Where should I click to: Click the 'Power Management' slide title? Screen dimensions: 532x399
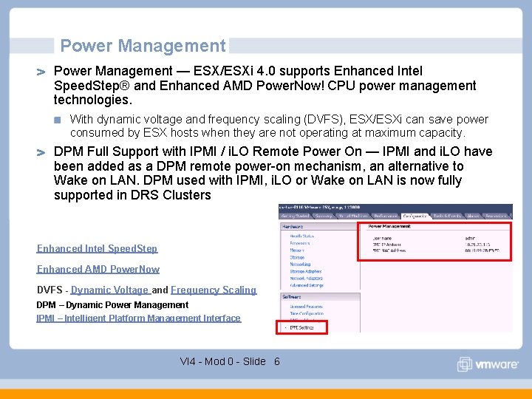coord(143,46)
